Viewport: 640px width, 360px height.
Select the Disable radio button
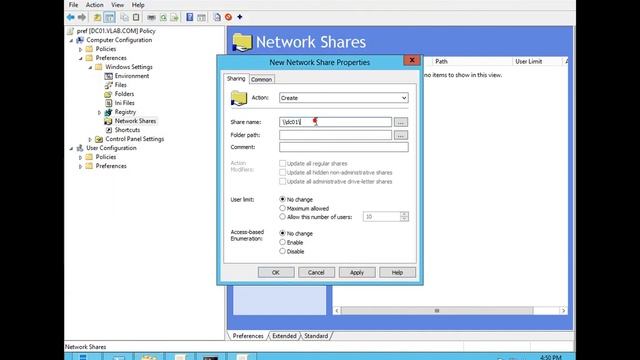point(282,251)
